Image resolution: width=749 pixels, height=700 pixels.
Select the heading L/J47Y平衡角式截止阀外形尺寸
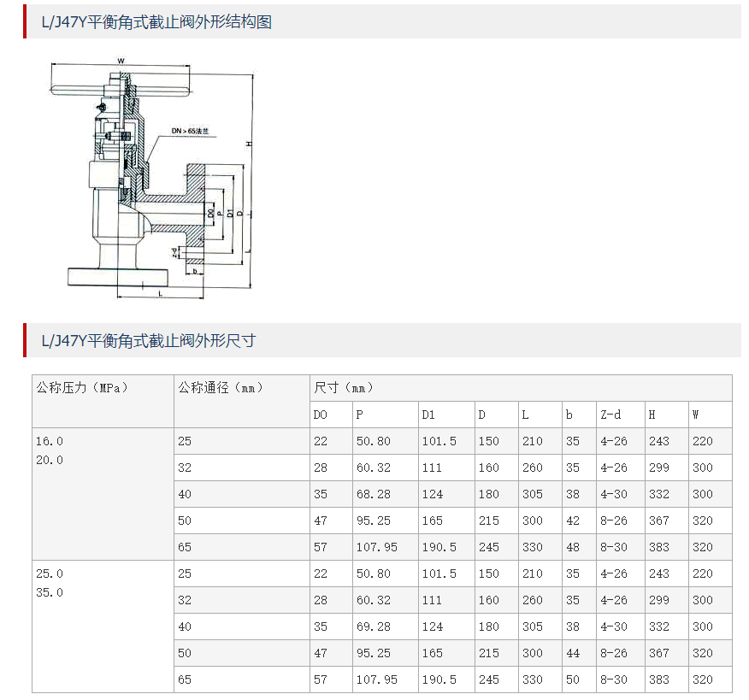tap(149, 340)
